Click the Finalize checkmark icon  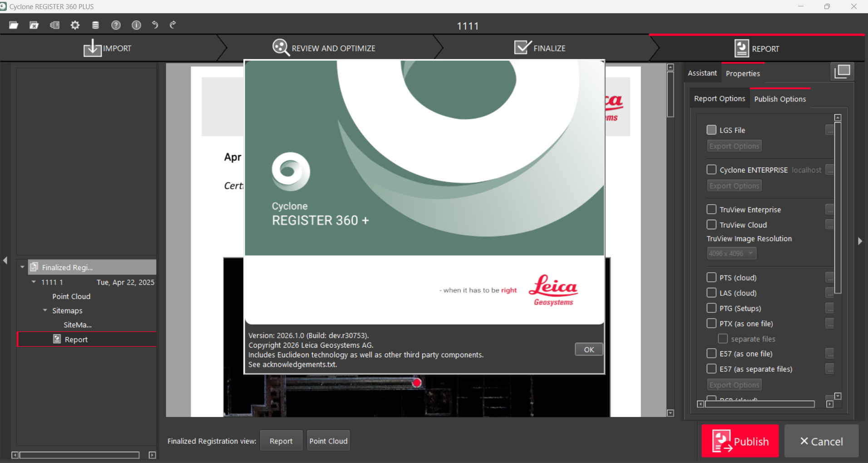[523, 47]
